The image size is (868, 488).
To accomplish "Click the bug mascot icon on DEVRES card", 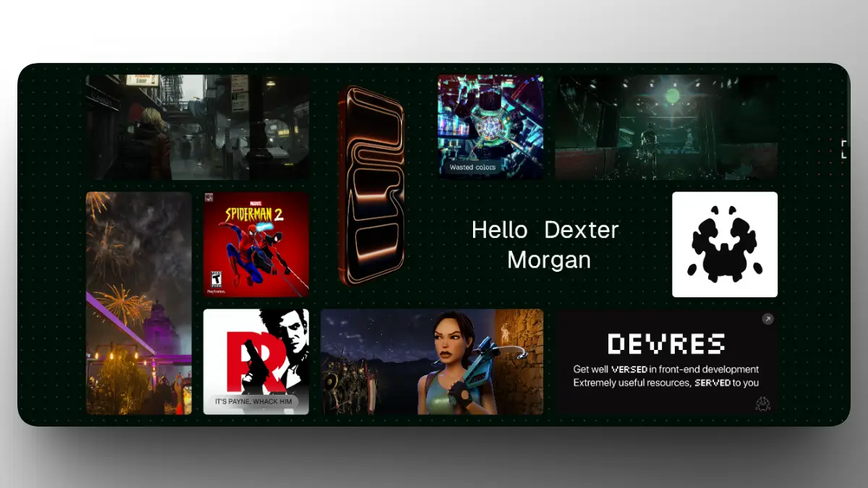I will pyautogui.click(x=763, y=403).
